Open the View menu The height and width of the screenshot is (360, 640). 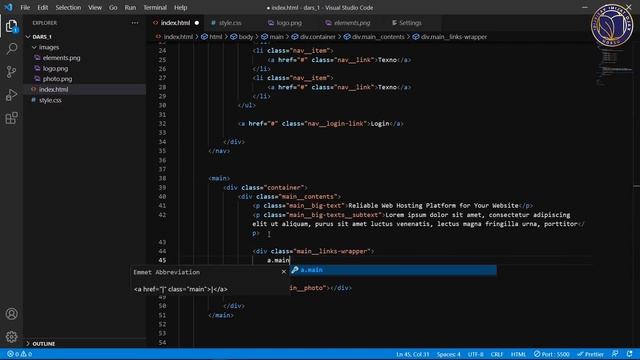(95, 7)
